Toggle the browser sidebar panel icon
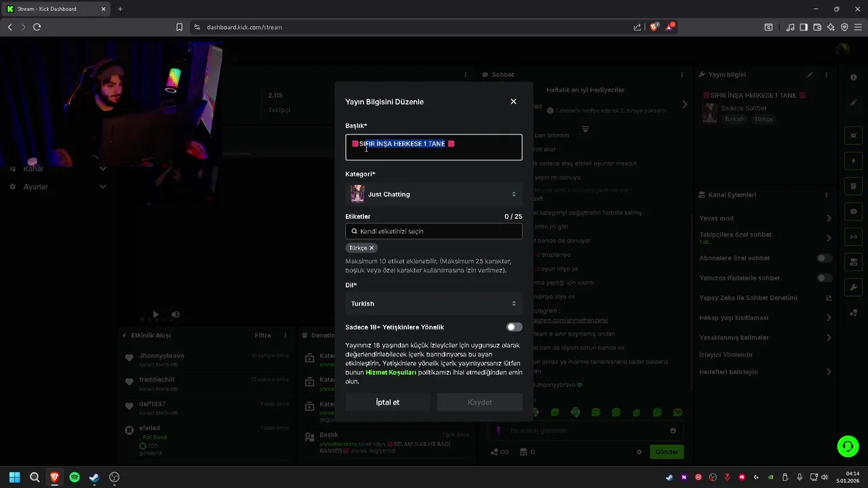868x488 pixels. (804, 27)
